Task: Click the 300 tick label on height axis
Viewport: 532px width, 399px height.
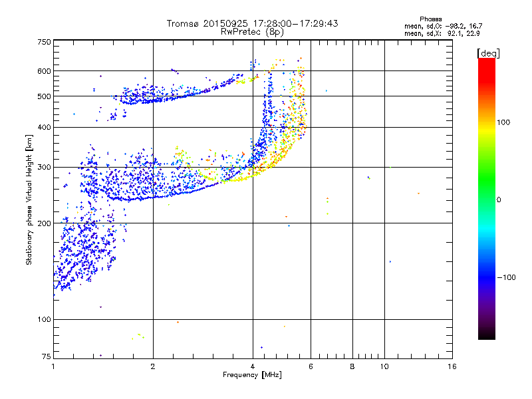Action: 44,168
